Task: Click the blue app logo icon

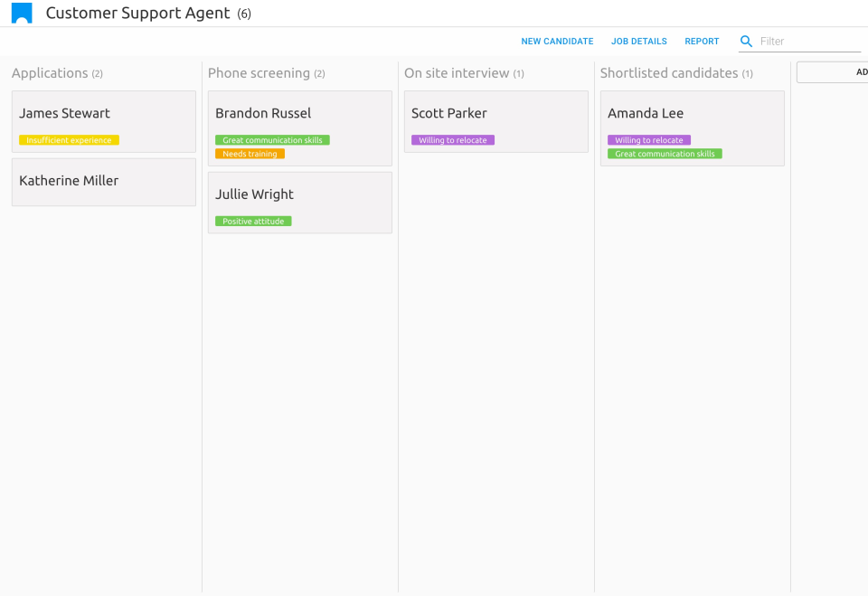Action: coord(22,14)
